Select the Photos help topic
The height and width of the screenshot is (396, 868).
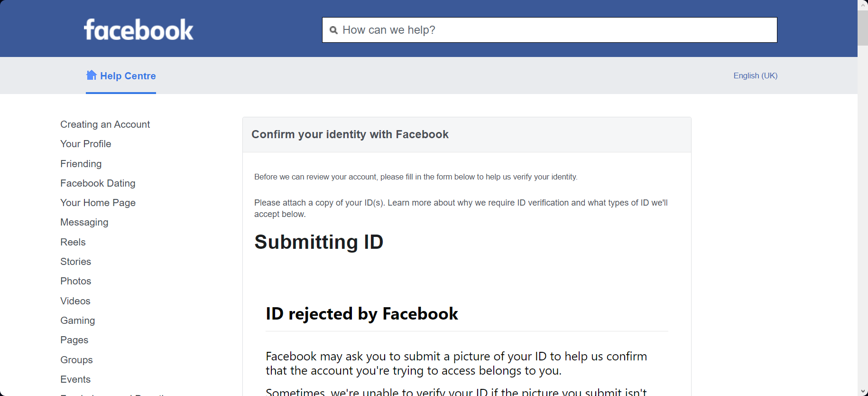[x=75, y=281]
